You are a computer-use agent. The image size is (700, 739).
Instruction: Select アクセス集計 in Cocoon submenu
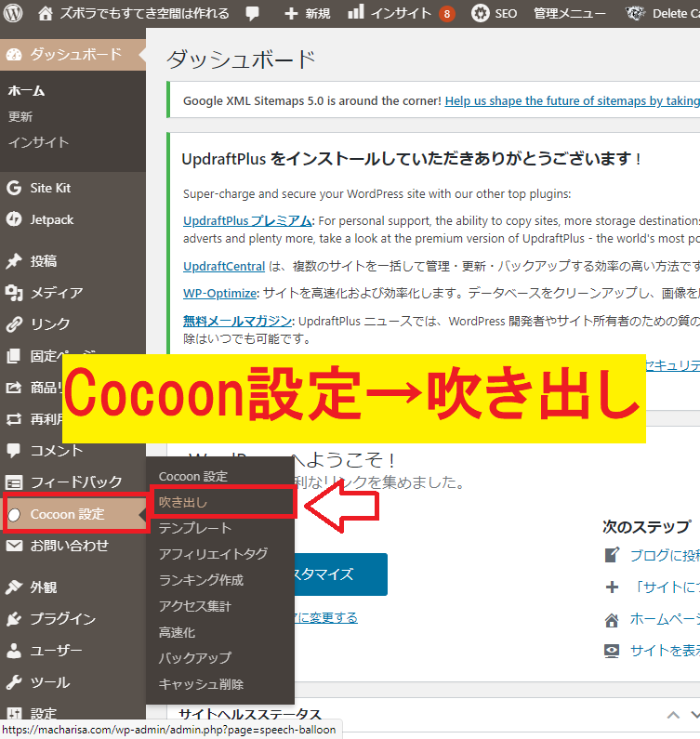point(194,606)
